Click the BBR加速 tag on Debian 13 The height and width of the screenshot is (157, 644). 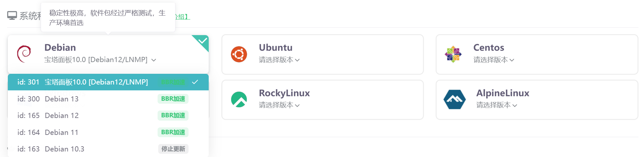[173, 99]
